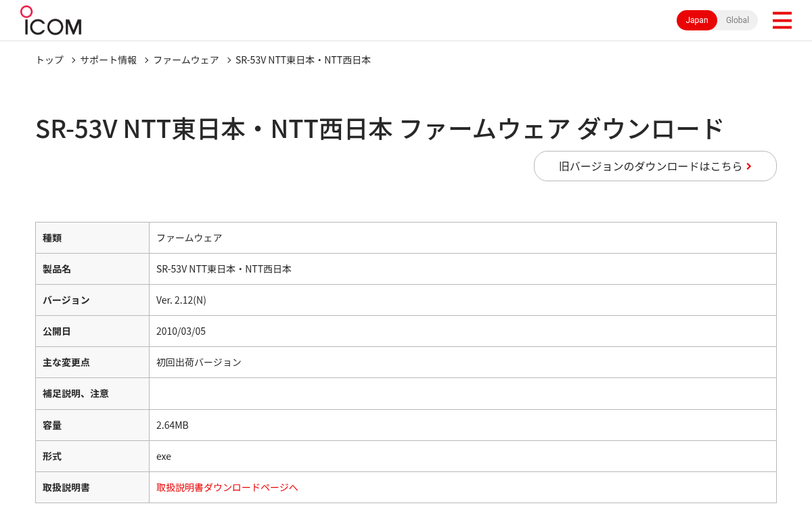Switch site region to Global
Viewport: 812px width, 512px height.
point(738,20)
